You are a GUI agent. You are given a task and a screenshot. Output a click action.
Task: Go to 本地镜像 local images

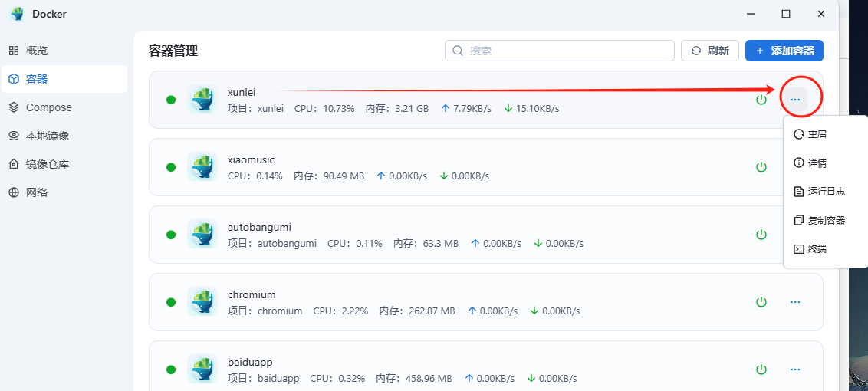click(x=64, y=136)
